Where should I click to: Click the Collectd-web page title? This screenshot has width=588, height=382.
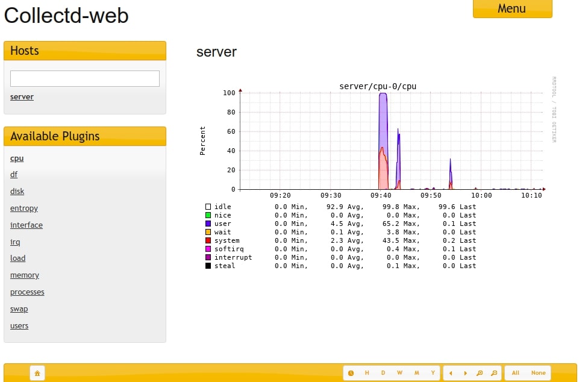click(x=66, y=16)
